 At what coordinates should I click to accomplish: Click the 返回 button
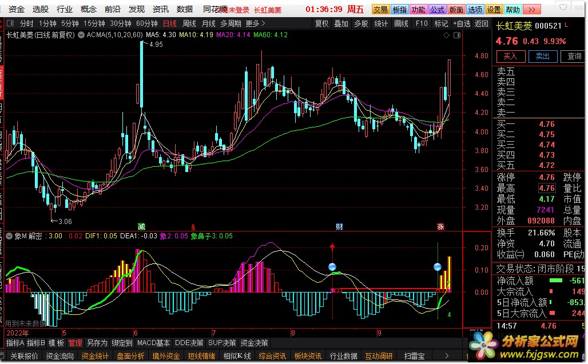point(481,23)
